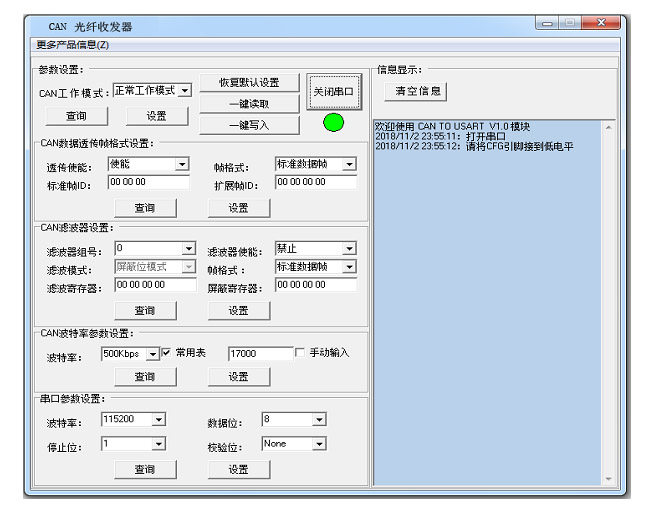Open the 校验位 None dropdown
The width and height of the screenshot is (647, 514).
319,444
